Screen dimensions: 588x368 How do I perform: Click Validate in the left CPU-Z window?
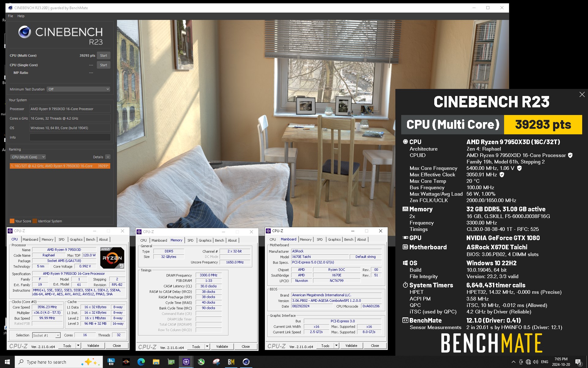coord(93,346)
